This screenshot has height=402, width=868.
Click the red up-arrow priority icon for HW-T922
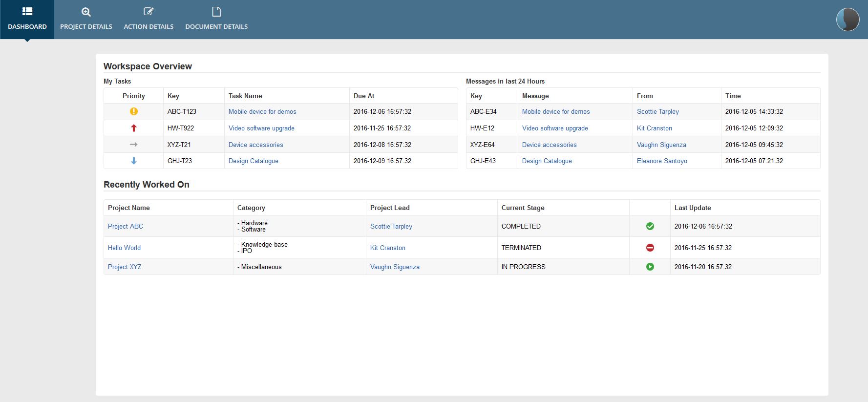(134, 128)
